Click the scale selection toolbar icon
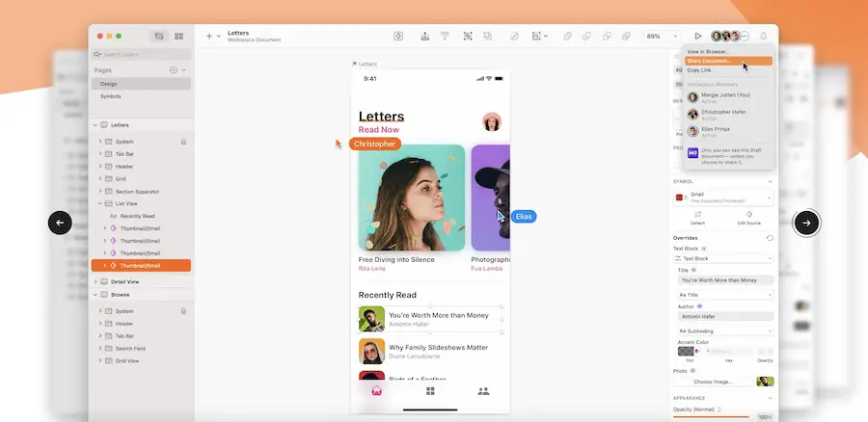 pyautogui.click(x=468, y=36)
